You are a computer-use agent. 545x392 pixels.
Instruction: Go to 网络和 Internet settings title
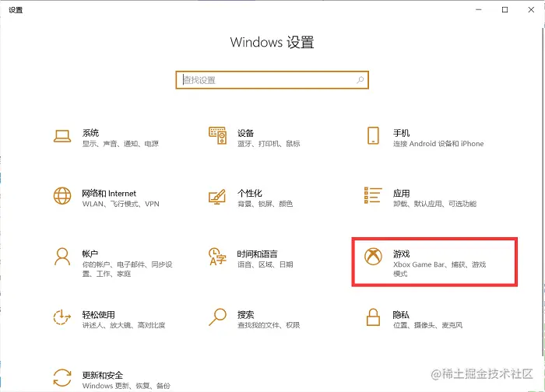109,194
